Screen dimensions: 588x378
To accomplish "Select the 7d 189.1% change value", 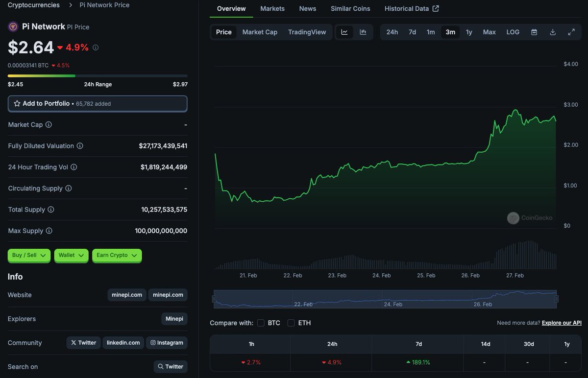I will click(418, 362).
